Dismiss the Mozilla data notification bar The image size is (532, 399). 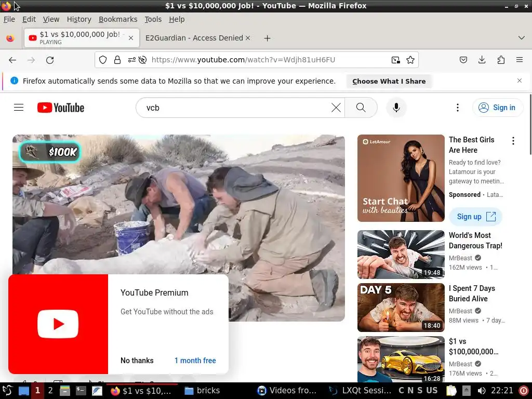(x=520, y=81)
